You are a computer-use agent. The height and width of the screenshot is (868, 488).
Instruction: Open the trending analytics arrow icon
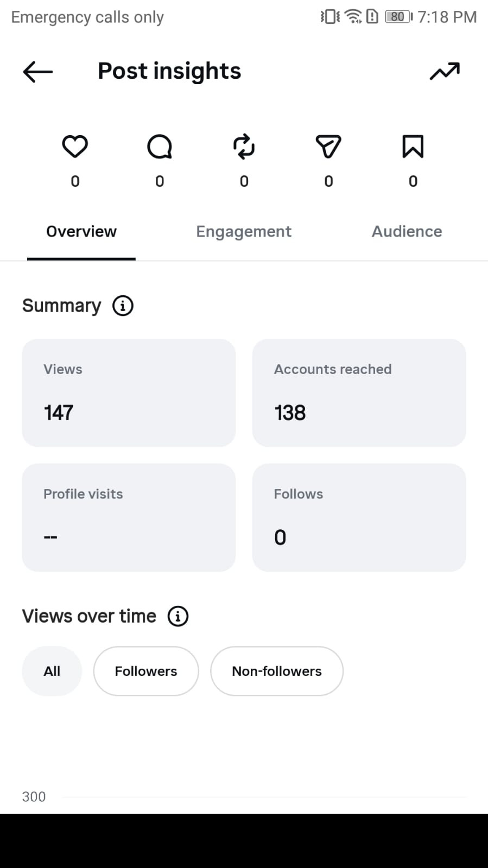(445, 71)
